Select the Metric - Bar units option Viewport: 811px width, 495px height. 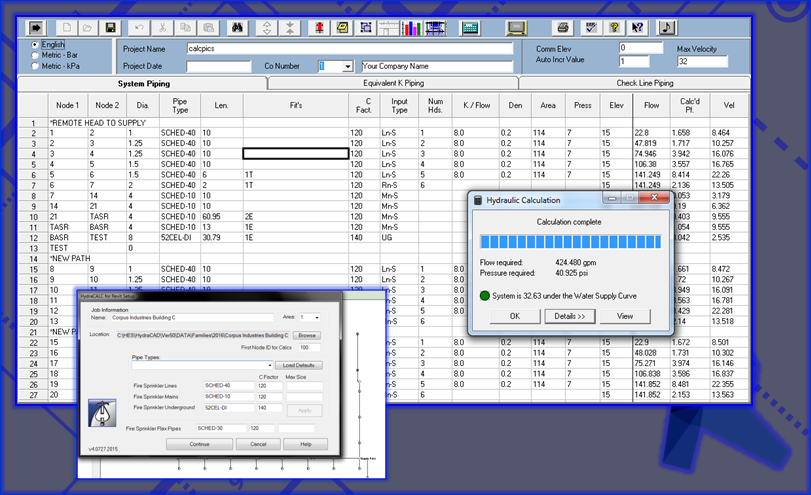[37, 55]
